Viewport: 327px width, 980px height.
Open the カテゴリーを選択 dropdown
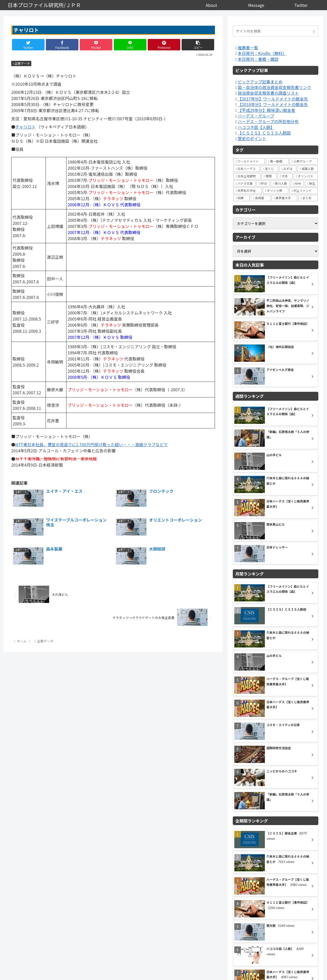tap(275, 223)
